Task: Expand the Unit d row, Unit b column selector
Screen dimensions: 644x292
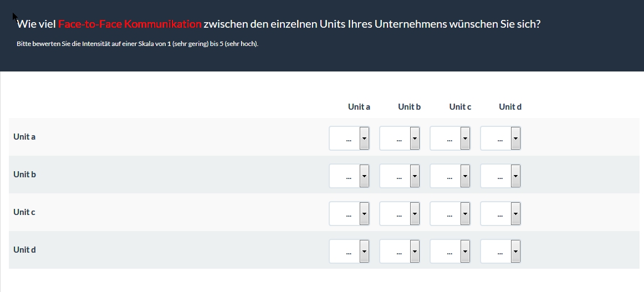Action: [400, 252]
